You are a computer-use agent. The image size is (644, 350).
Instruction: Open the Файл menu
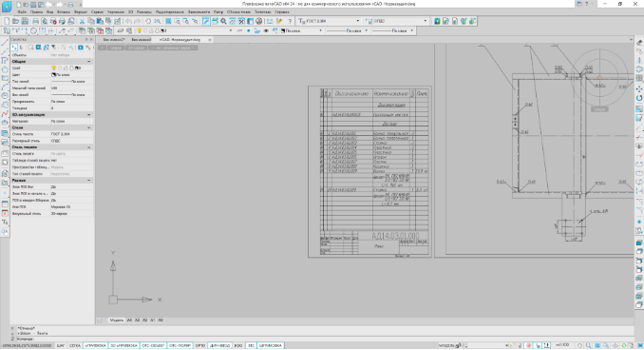click(x=22, y=12)
